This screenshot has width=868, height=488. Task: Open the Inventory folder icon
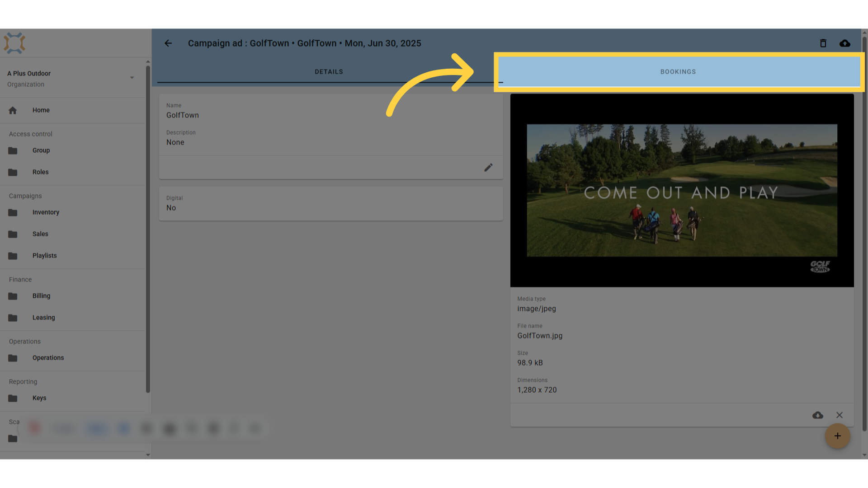click(x=13, y=212)
